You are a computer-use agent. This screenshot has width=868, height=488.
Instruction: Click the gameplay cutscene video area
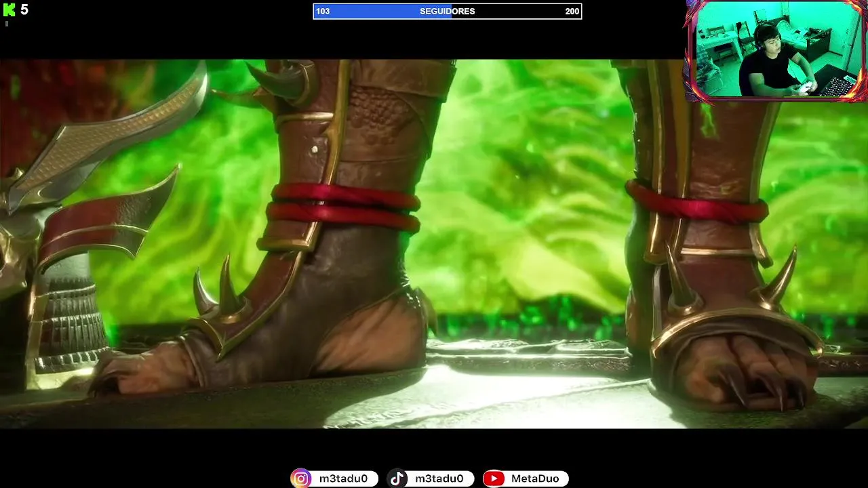point(434,244)
